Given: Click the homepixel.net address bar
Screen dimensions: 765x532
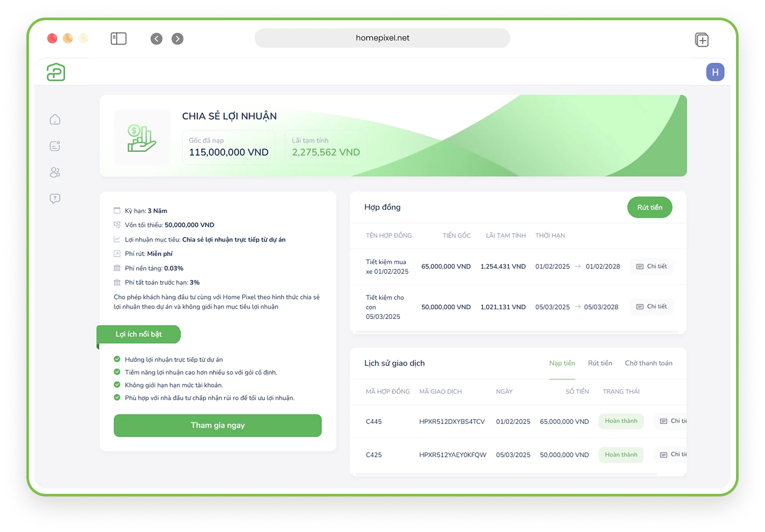Looking at the screenshot, I should click(382, 38).
